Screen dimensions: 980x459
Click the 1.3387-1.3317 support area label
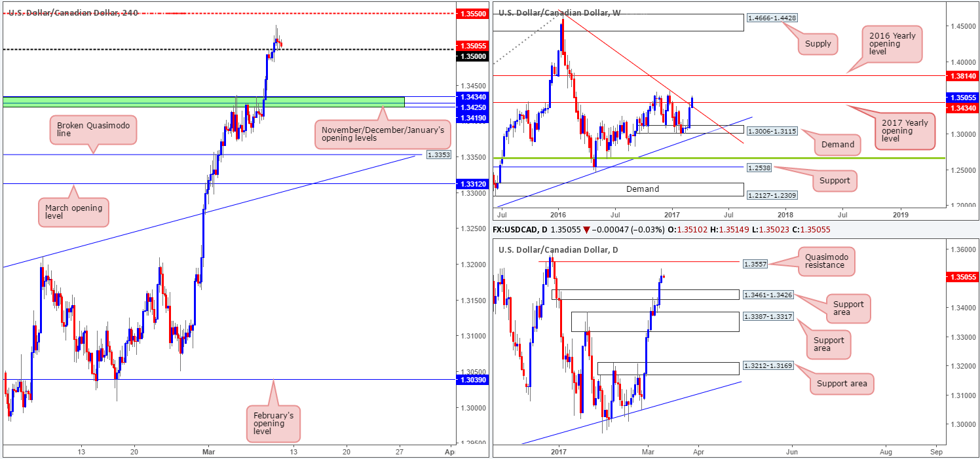pyautogui.click(x=768, y=316)
